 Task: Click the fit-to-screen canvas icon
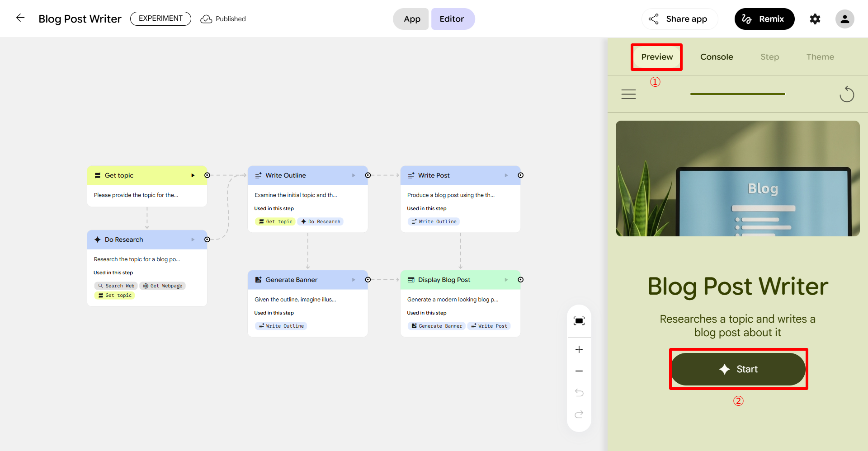coord(579,321)
